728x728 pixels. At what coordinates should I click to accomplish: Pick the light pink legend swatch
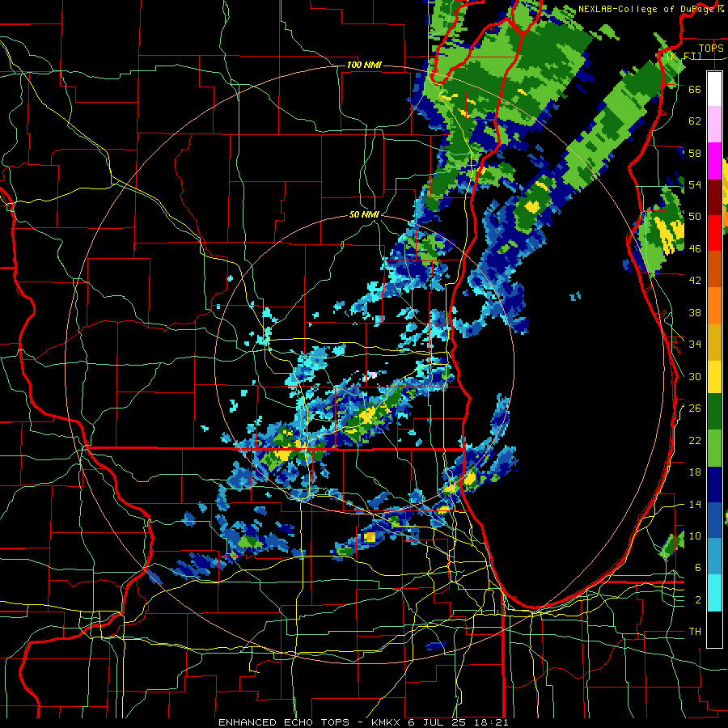pyautogui.click(x=714, y=125)
